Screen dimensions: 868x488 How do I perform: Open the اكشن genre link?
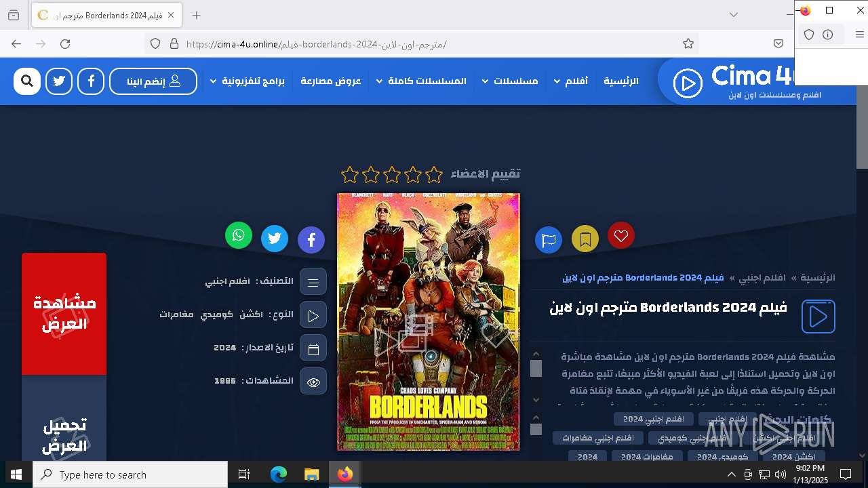tap(251, 314)
